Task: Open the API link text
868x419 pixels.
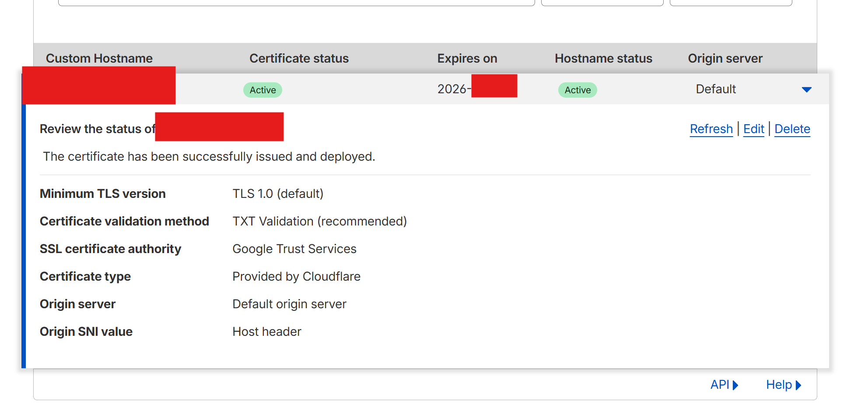Action: (719, 385)
